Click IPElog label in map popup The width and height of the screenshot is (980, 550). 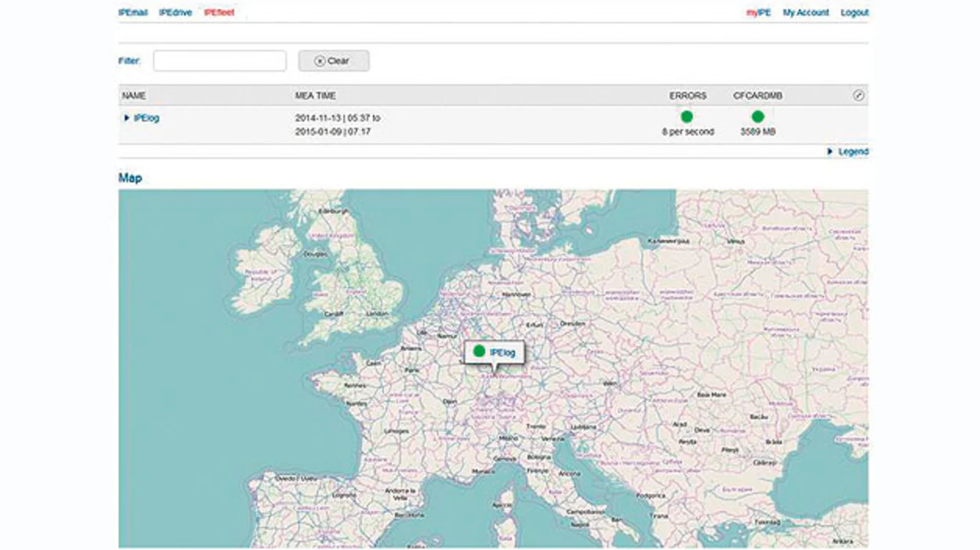502,352
